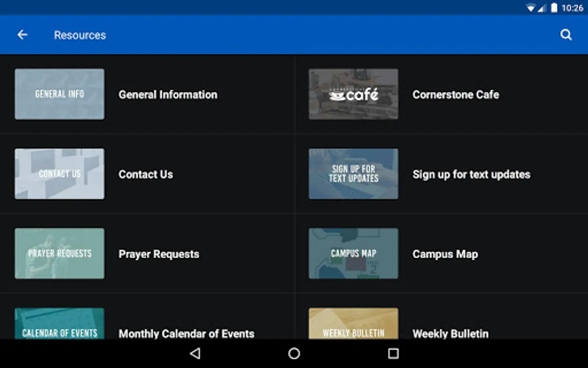Open Monthly Calendar of Events label
588x368 pixels.
click(187, 334)
